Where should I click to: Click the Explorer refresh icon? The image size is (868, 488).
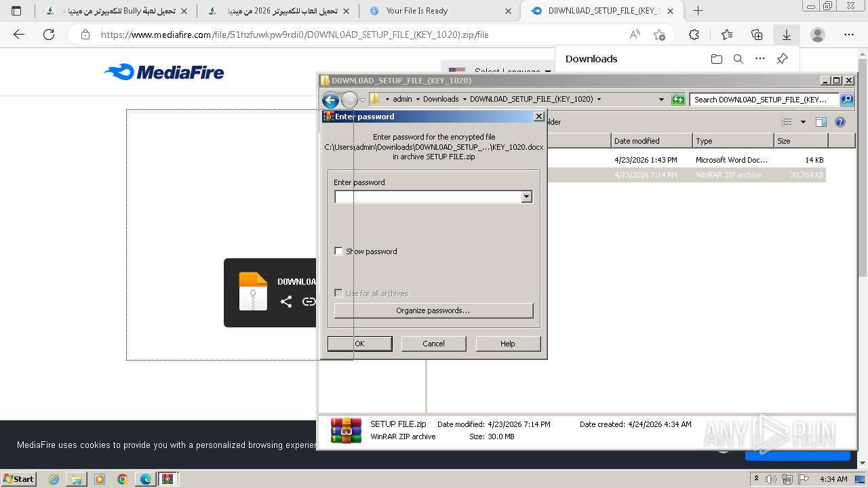pos(678,100)
